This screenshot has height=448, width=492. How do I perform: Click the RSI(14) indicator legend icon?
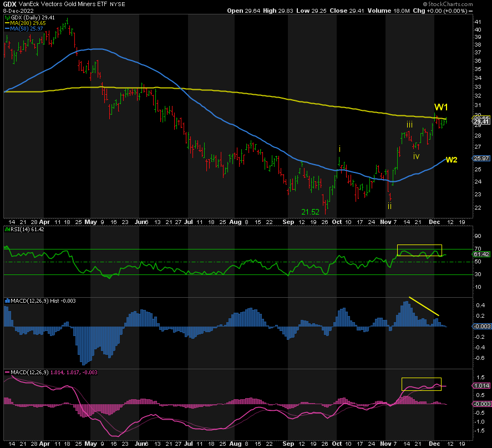pos(7,230)
